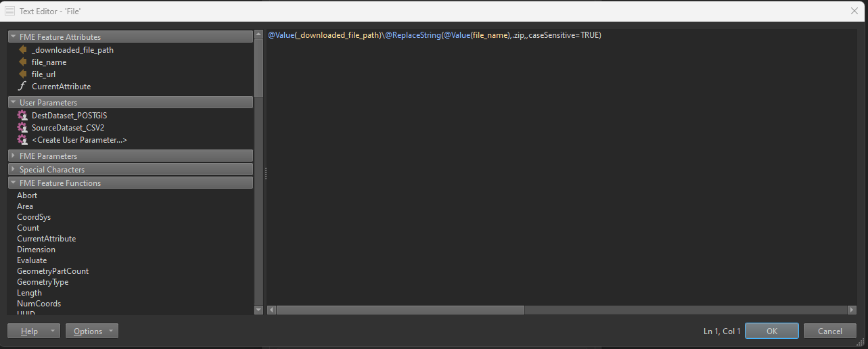Image resolution: width=868 pixels, height=349 pixels.
Task: Click the _downloaded_file_path attribute arrow icon
Action: (x=22, y=50)
